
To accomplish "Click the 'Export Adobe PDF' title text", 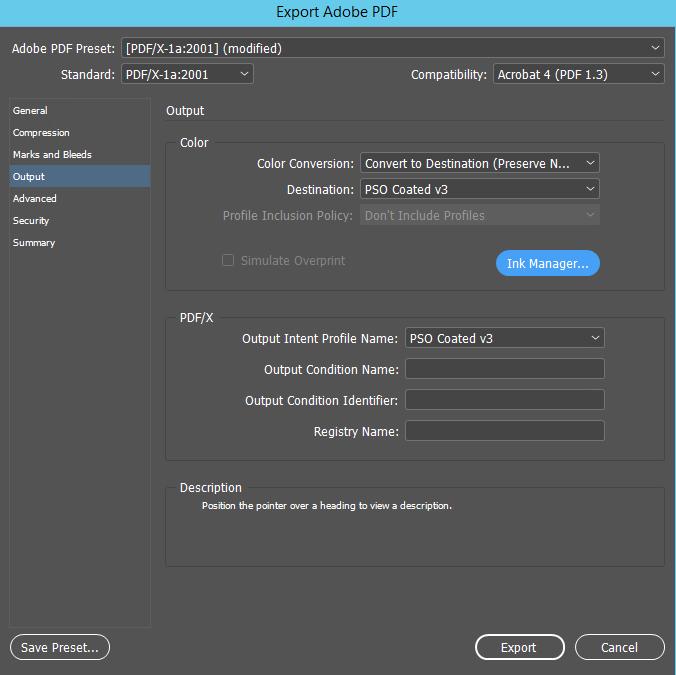I will point(337,12).
